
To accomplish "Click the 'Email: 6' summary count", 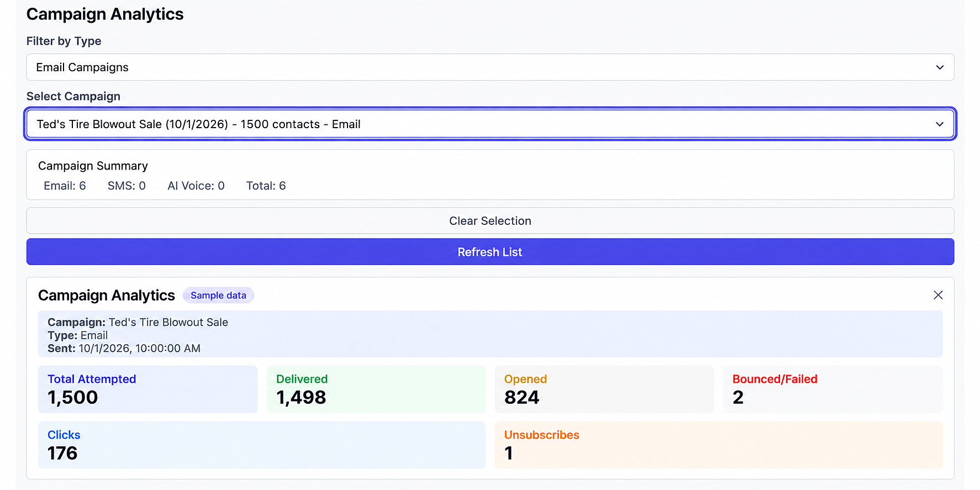I will pos(65,186).
